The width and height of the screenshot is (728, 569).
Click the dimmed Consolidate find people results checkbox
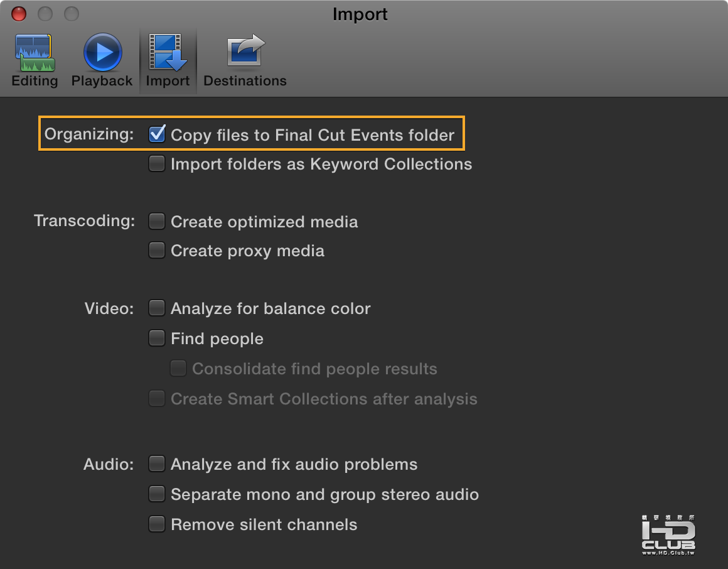tap(178, 368)
